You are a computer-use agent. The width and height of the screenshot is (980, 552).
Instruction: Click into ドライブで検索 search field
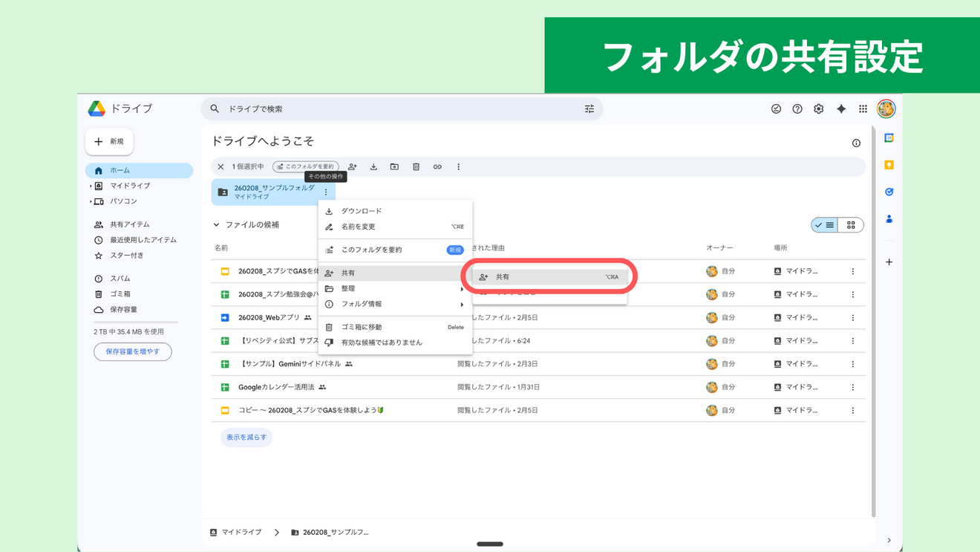pyautogui.click(x=402, y=109)
